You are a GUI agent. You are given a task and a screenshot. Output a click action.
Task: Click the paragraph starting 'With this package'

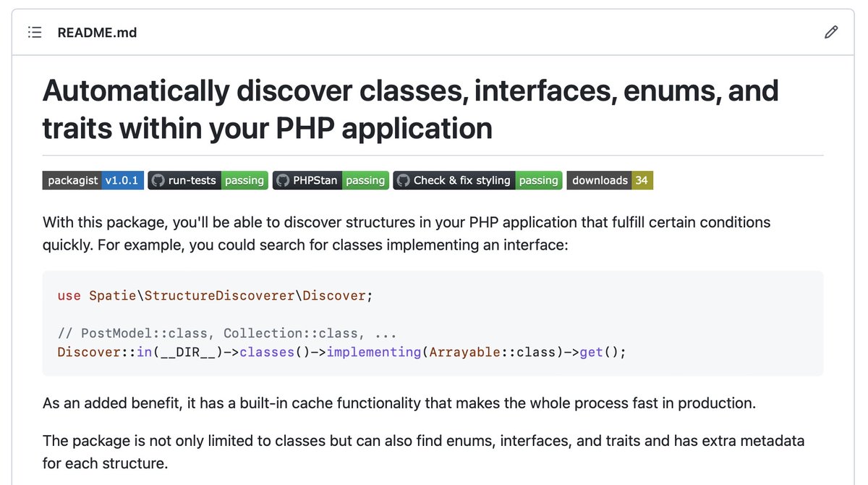(407, 233)
